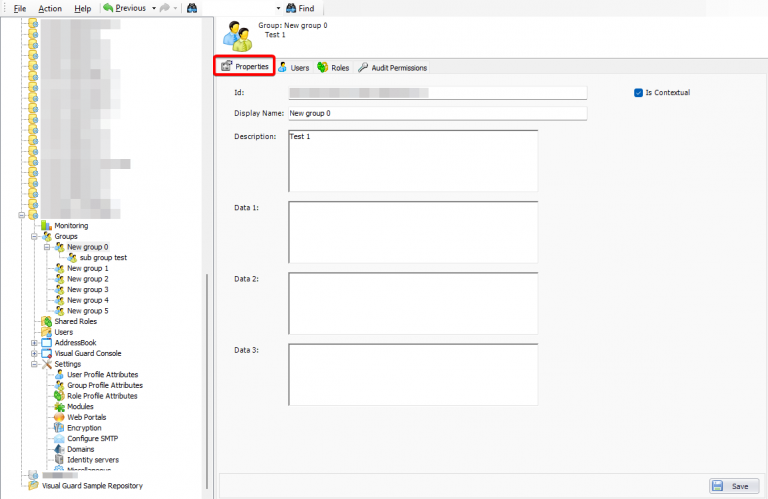Click the Data 3 text area
Screen dimensions: 768x499
pyautogui.click(x=413, y=375)
